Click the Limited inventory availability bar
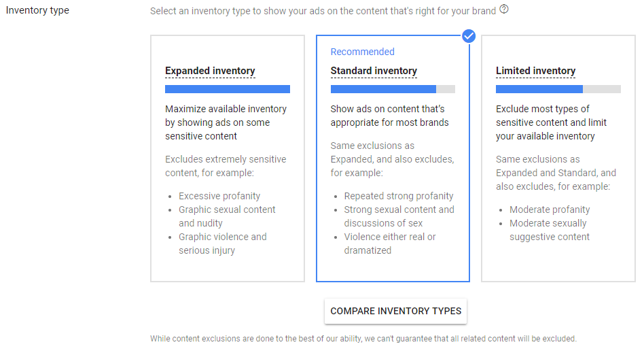644x351 pixels. pos(558,89)
